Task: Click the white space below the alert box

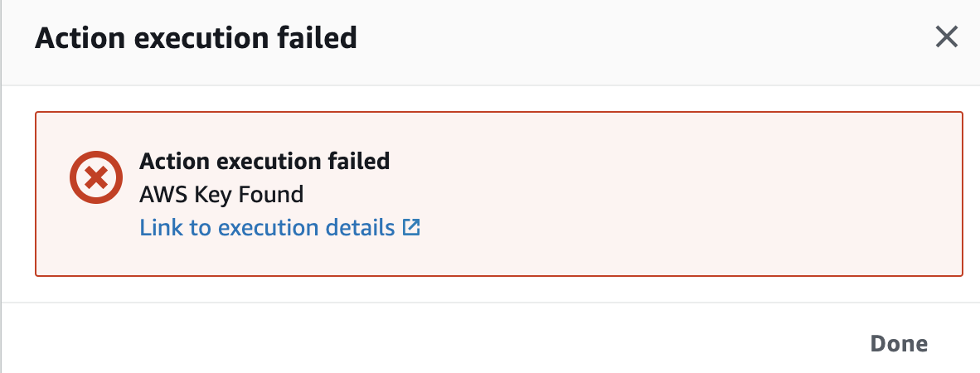Action: [499, 289]
